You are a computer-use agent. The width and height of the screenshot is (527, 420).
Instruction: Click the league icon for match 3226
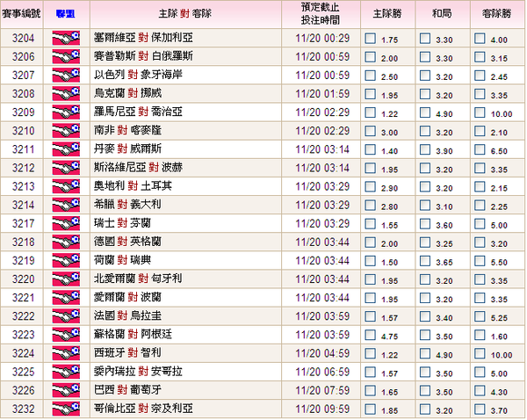(66, 390)
